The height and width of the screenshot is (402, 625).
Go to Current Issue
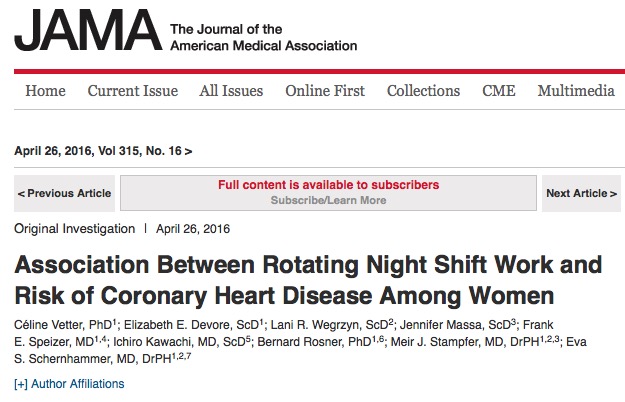point(133,91)
